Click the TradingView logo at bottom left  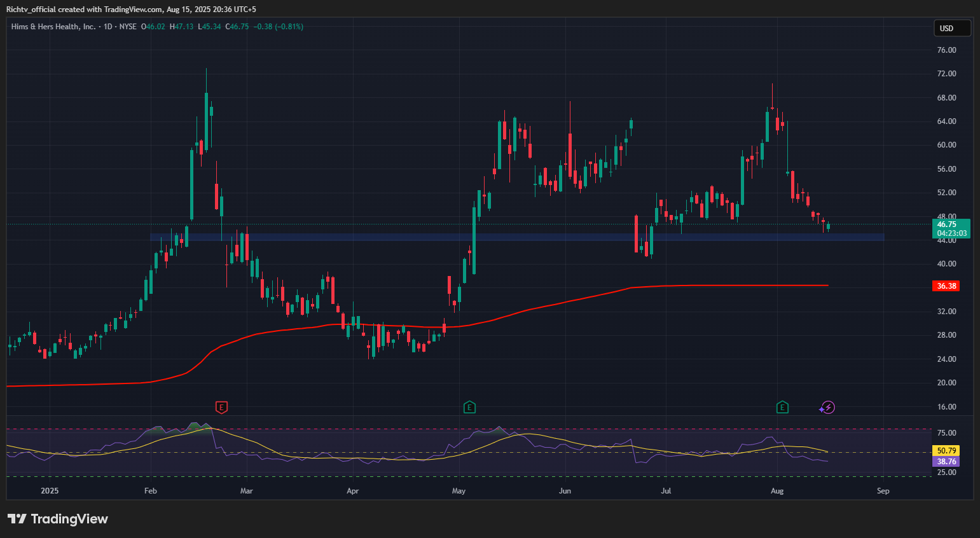[58, 519]
